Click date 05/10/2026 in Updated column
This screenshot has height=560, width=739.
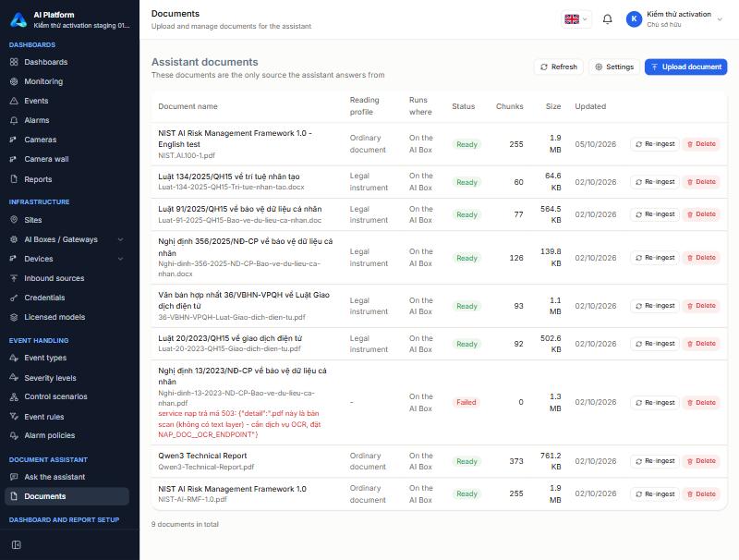595,144
